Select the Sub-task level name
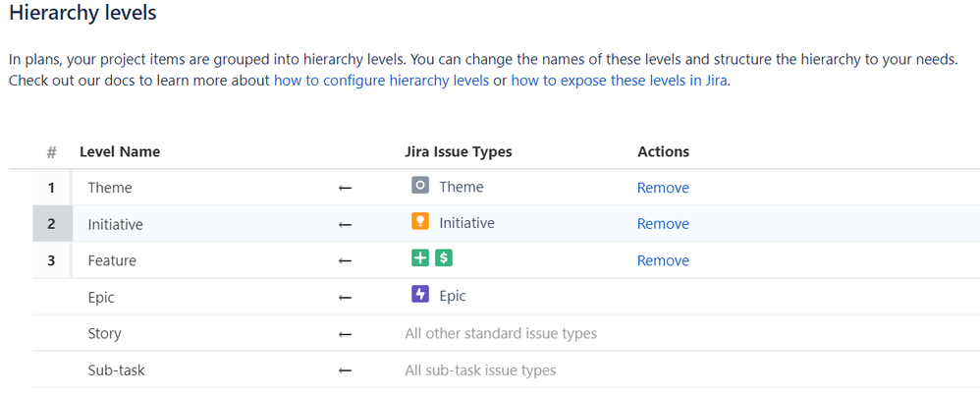980x398 pixels. (116, 370)
